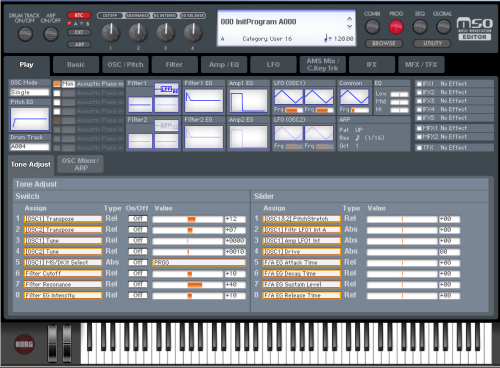Adjust switch 7 Filter Resonance value slider
500x368 pixels.
(x=188, y=285)
